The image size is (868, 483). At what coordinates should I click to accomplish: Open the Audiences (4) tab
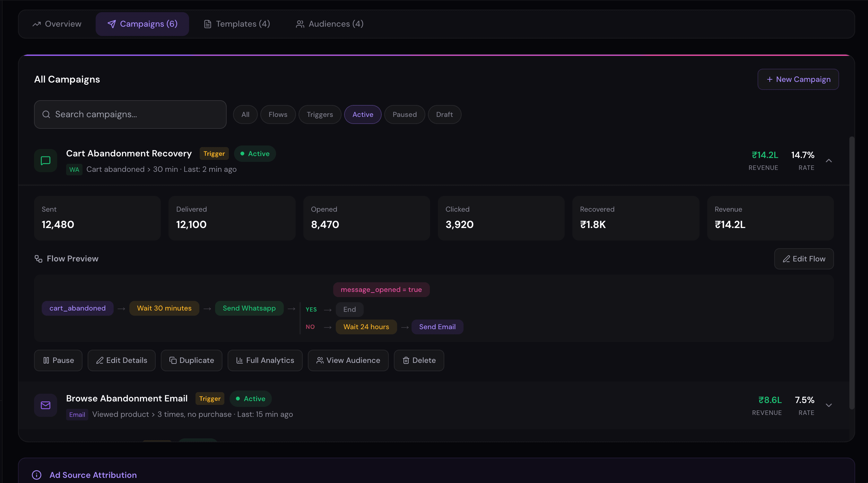[x=330, y=24]
